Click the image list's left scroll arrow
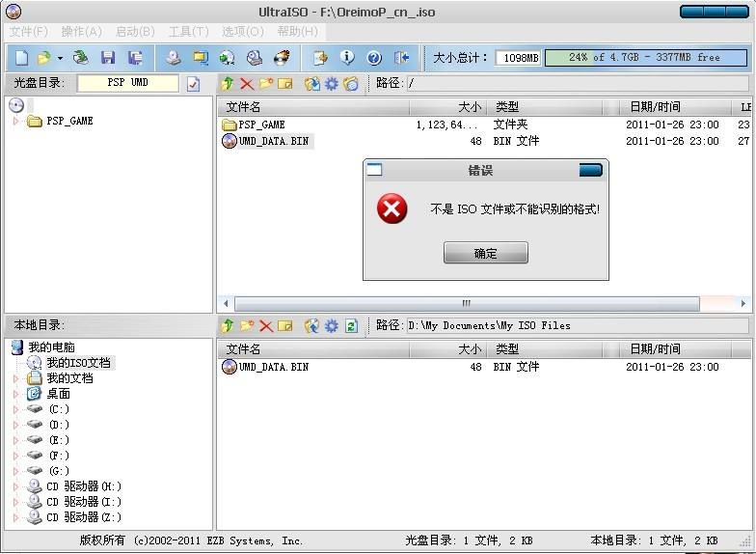756x554 pixels. click(226, 303)
